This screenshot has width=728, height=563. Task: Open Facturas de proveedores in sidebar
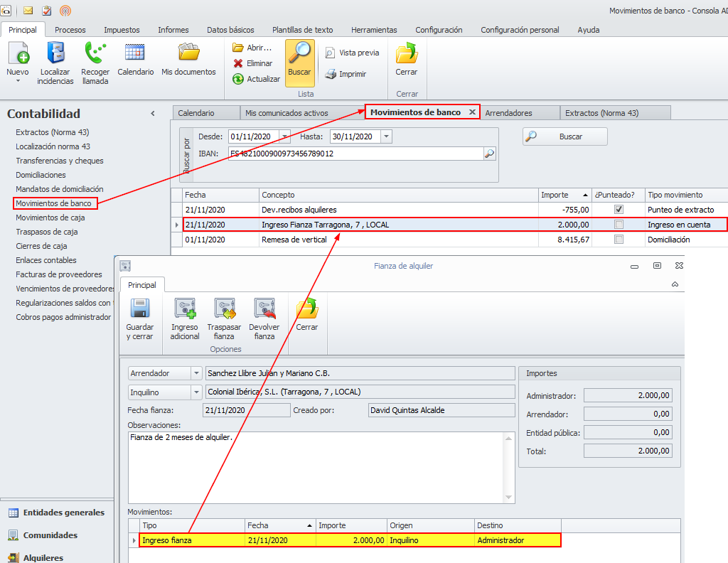click(x=59, y=274)
